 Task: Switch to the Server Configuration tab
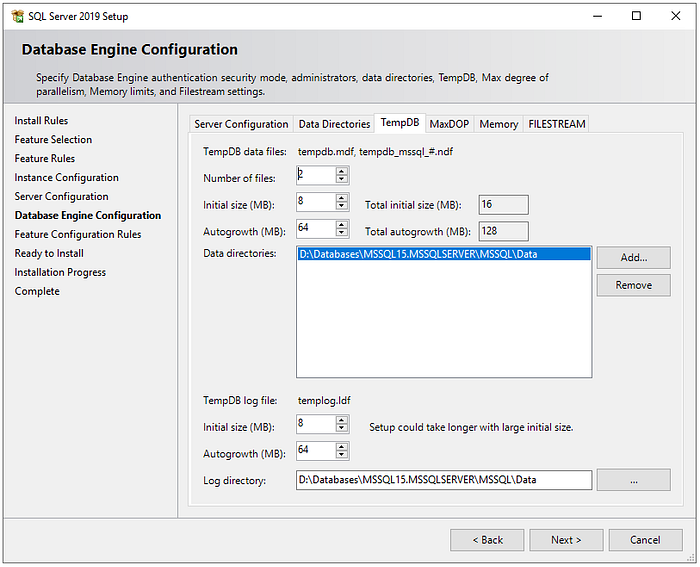pos(241,124)
